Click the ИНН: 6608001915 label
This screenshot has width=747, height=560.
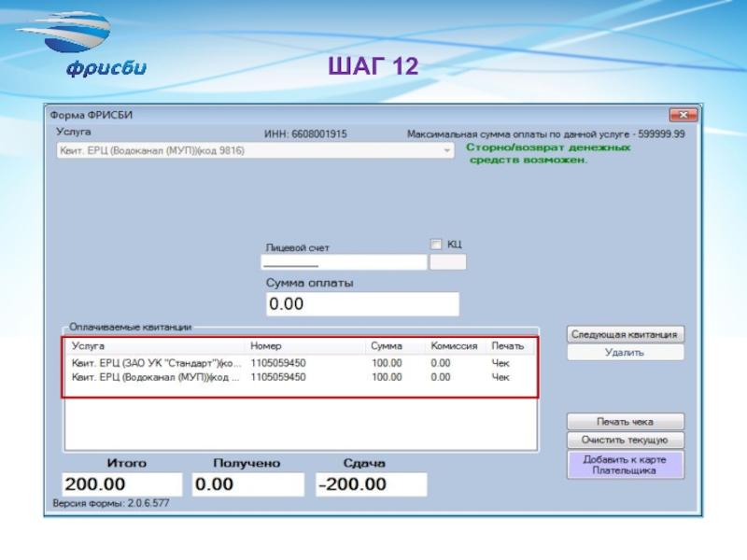pos(305,134)
